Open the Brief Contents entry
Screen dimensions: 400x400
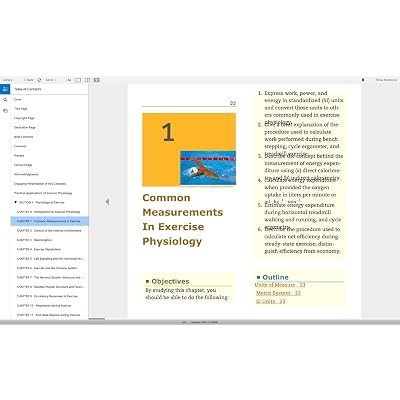(x=23, y=137)
